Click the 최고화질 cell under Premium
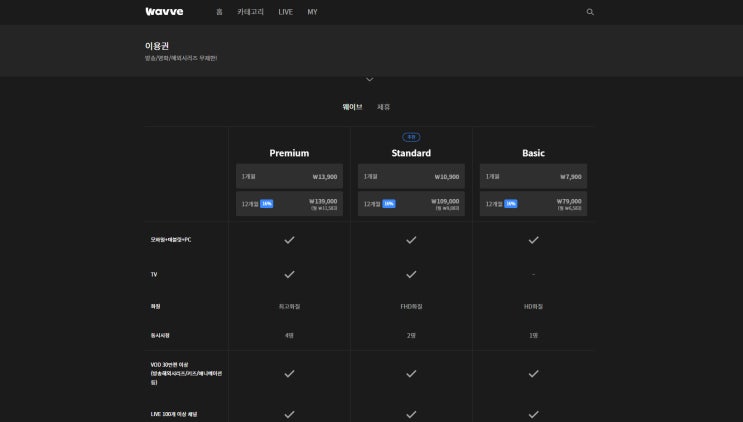Screen dimensions: 743x422 290,306
